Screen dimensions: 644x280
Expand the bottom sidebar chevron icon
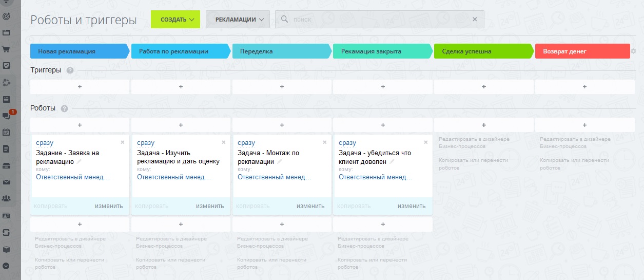(x=6, y=266)
